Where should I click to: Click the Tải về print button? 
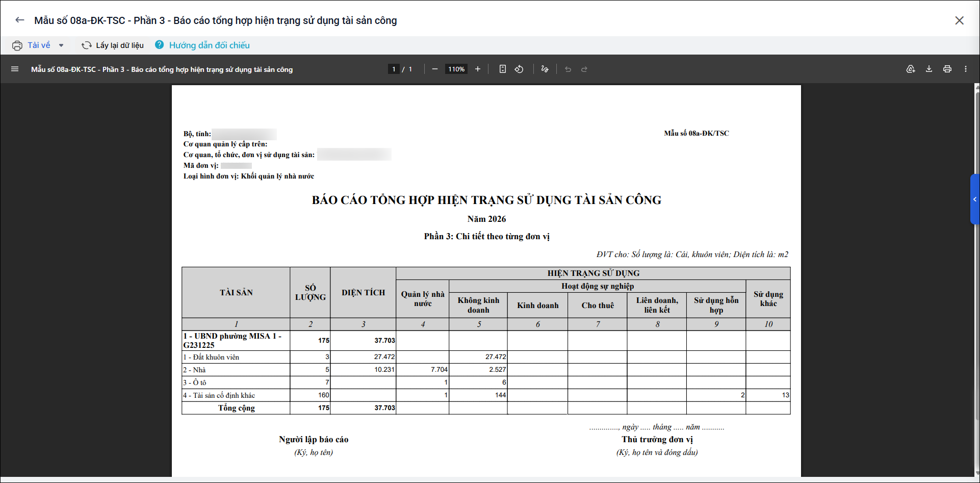click(x=31, y=45)
